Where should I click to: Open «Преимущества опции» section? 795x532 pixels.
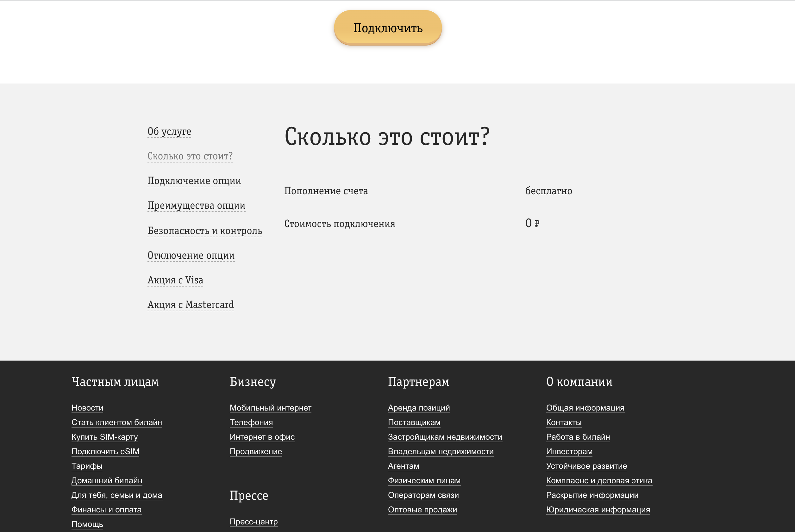point(196,206)
